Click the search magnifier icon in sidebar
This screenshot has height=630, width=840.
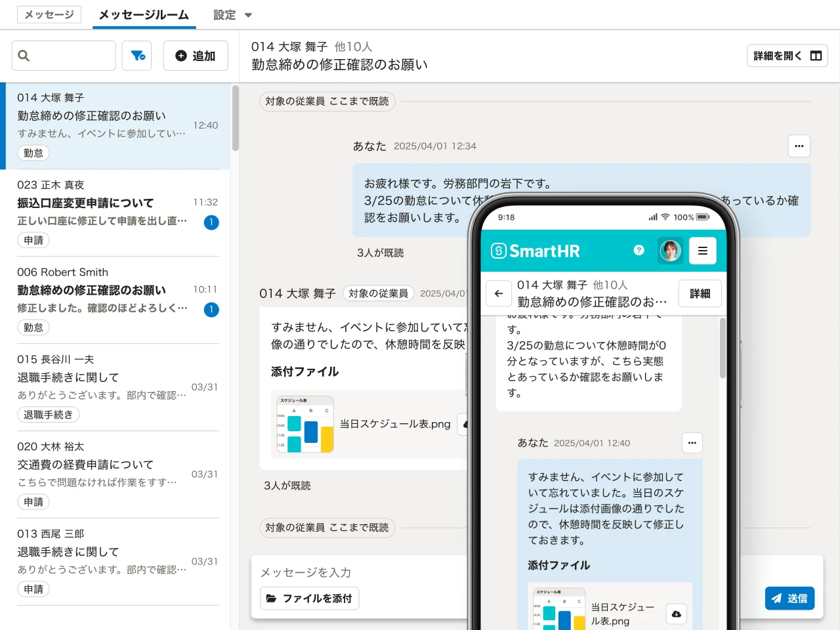pyautogui.click(x=24, y=56)
